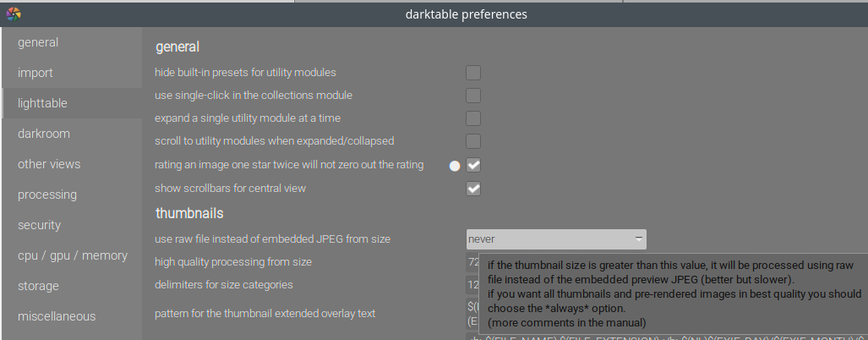Click the high quality processing size field
Image resolution: width=868 pixels, height=340 pixels.
[x=472, y=262]
